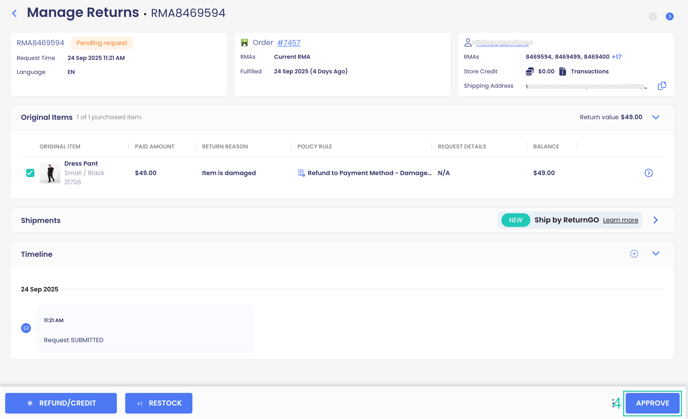Image resolution: width=688 pixels, height=419 pixels.
Task: Click the store credit coins icon
Action: pyautogui.click(x=530, y=71)
